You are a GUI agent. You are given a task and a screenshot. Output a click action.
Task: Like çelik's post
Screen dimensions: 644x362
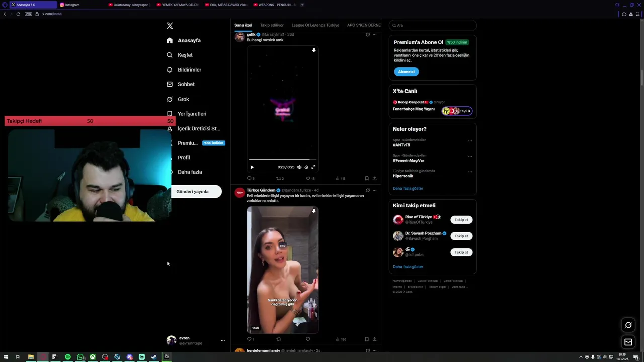tap(310, 178)
